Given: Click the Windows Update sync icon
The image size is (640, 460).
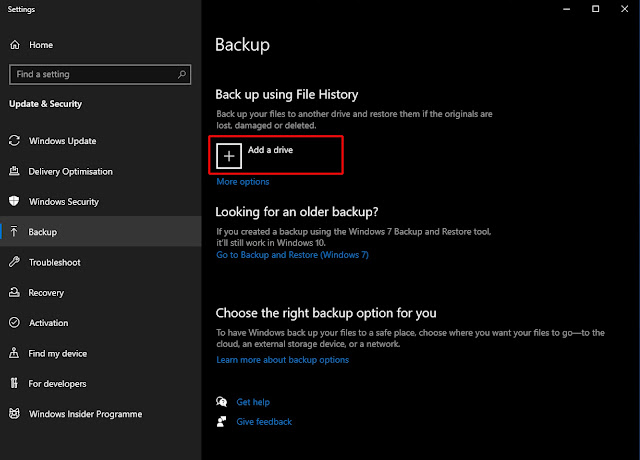Looking at the screenshot, I should (x=14, y=141).
